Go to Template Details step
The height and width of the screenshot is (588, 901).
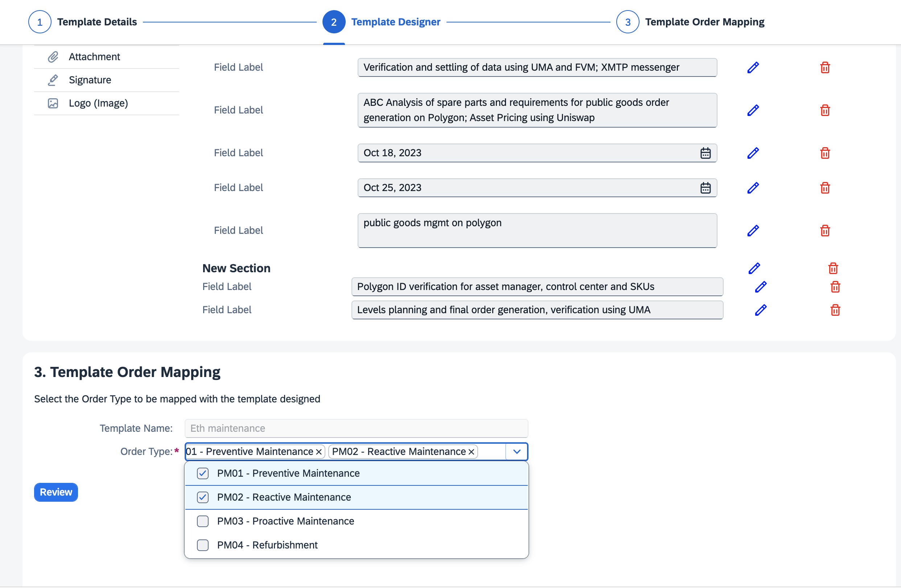coord(40,22)
